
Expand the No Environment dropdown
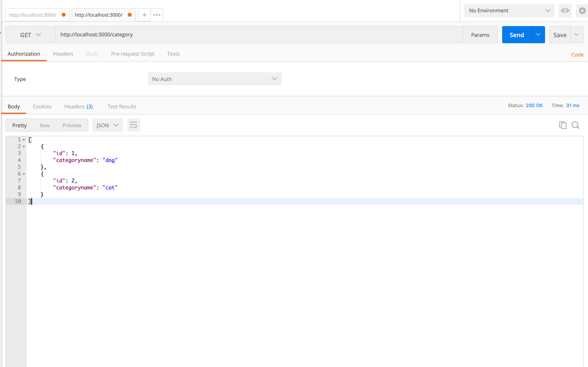pyautogui.click(x=509, y=11)
